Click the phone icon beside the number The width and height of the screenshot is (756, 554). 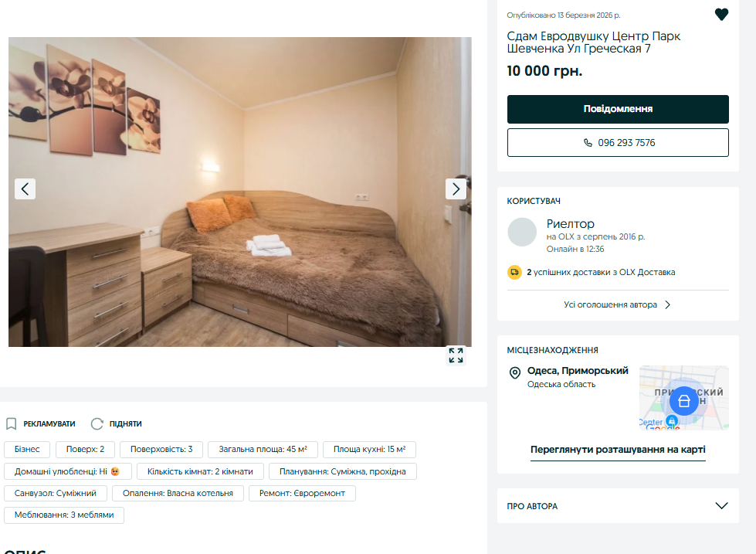coord(588,143)
